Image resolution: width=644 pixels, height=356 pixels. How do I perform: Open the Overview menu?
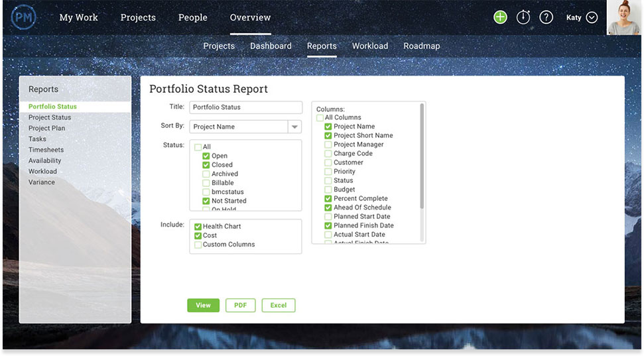tap(250, 17)
